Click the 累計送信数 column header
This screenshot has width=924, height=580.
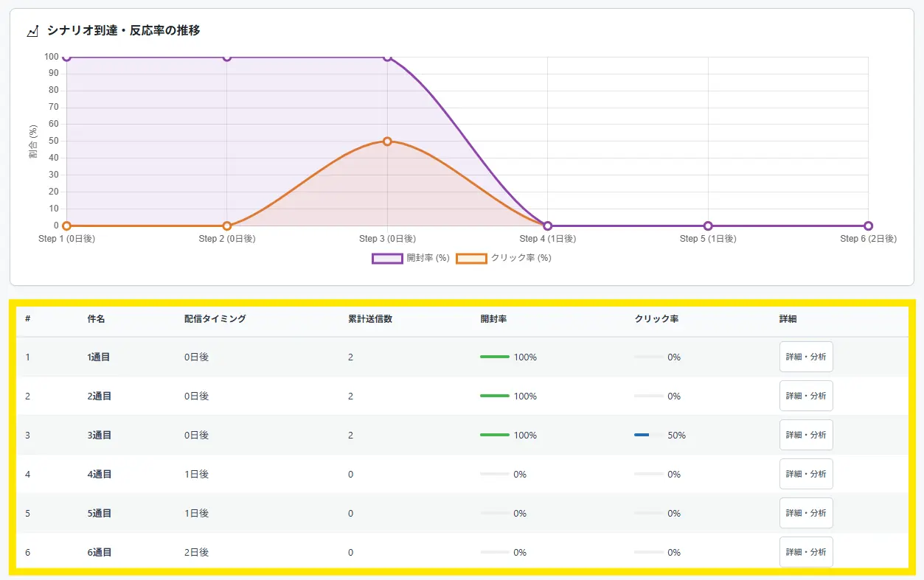(369, 319)
